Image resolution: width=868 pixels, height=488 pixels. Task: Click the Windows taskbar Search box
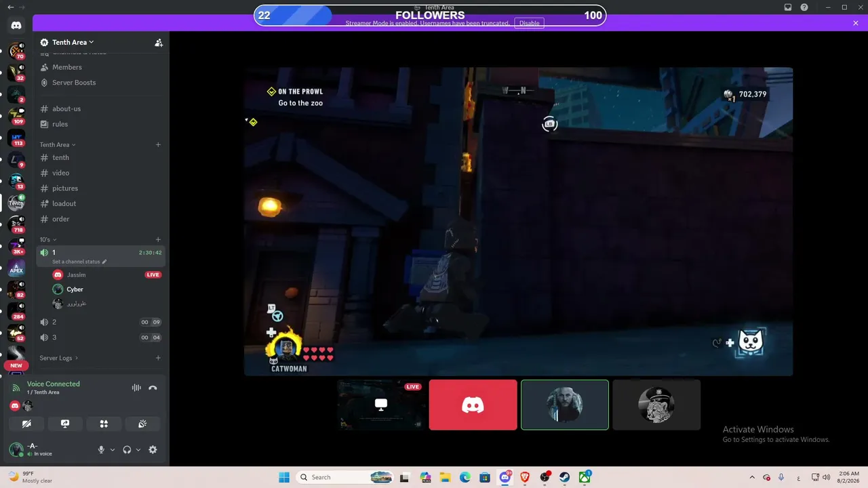coord(346,477)
